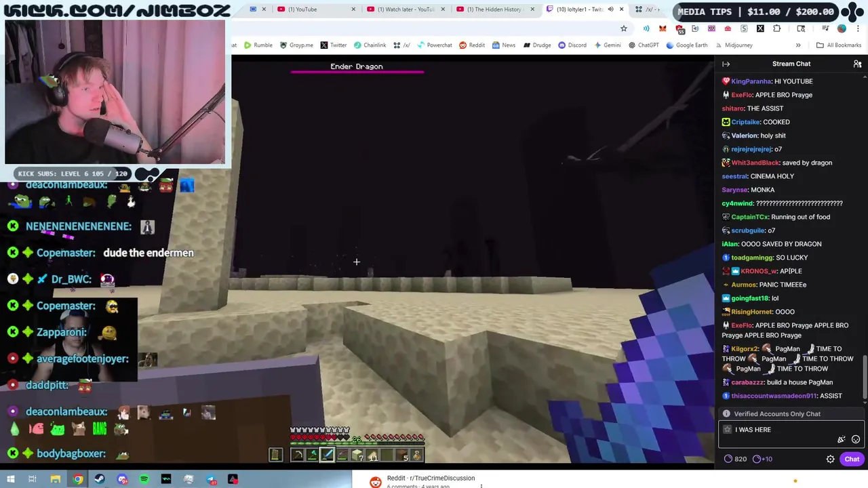Open the Midjourney bookmark
868x488 pixels.
tap(733, 45)
